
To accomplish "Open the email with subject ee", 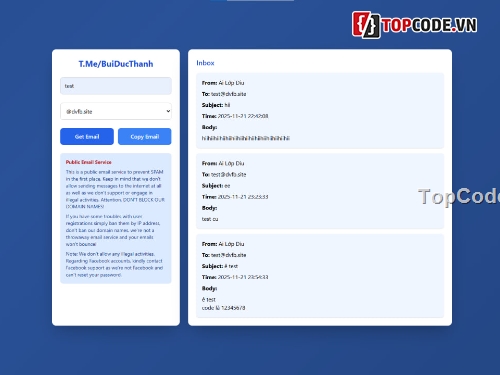I will (320, 191).
